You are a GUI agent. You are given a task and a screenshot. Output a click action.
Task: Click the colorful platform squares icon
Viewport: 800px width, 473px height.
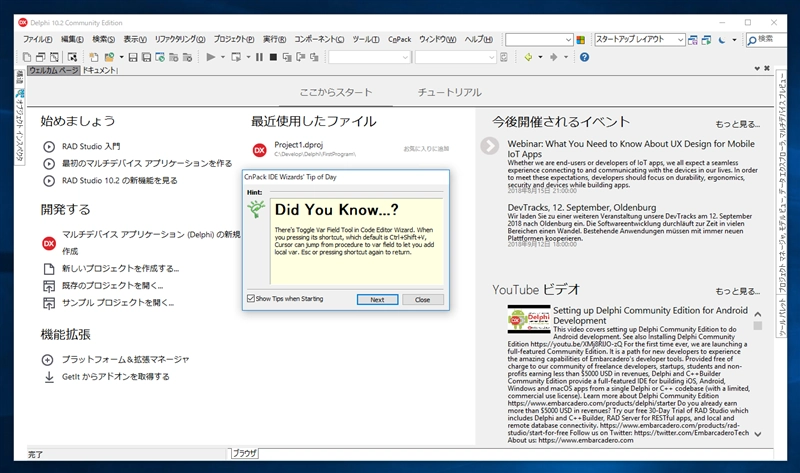(x=581, y=40)
